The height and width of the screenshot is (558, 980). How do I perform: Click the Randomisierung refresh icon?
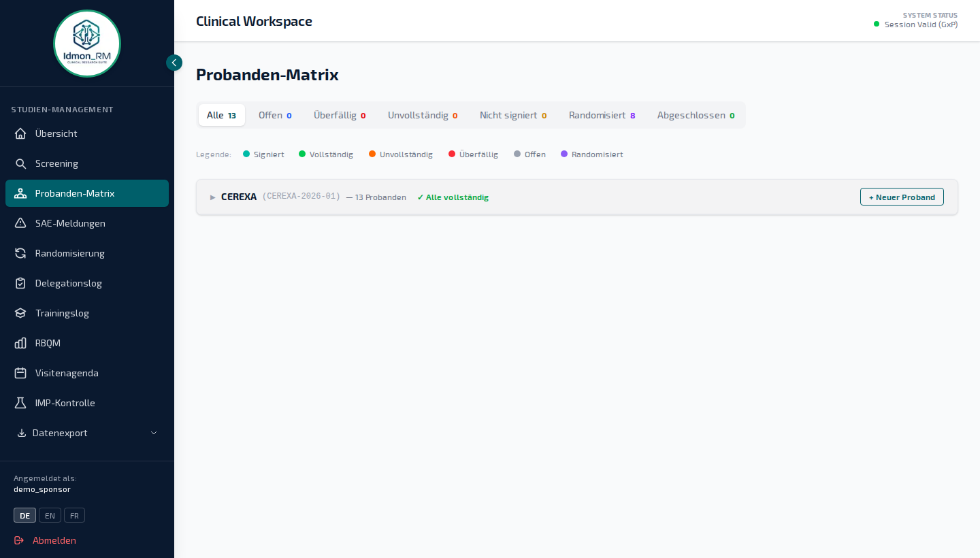(x=20, y=253)
